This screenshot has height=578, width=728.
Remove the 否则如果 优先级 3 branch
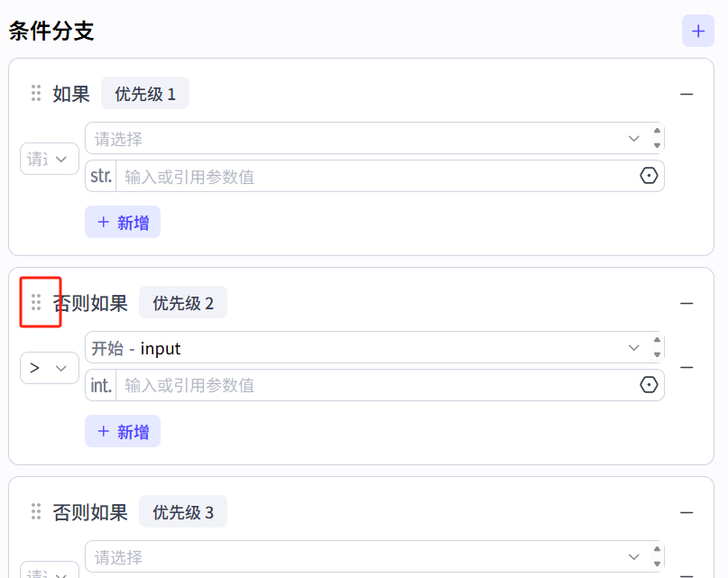[687, 512]
